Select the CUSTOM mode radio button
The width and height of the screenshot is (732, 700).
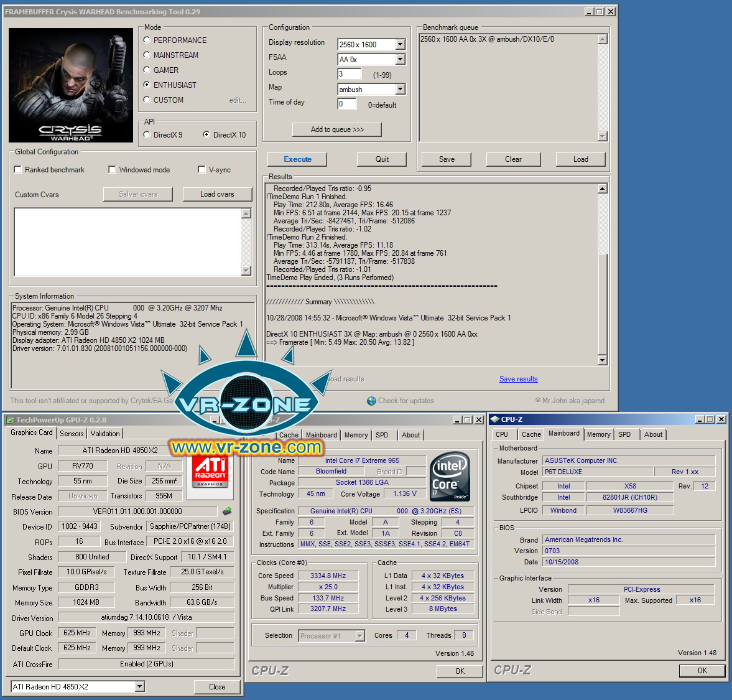(x=147, y=100)
